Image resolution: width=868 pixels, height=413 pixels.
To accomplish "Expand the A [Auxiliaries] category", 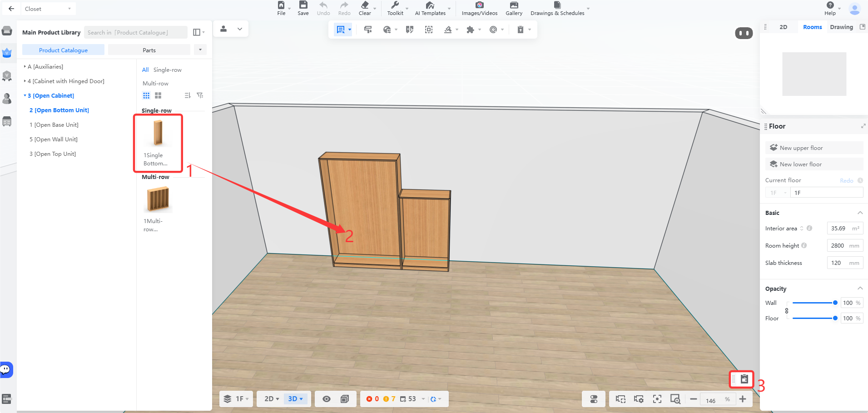I will click(x=44, y=66).
